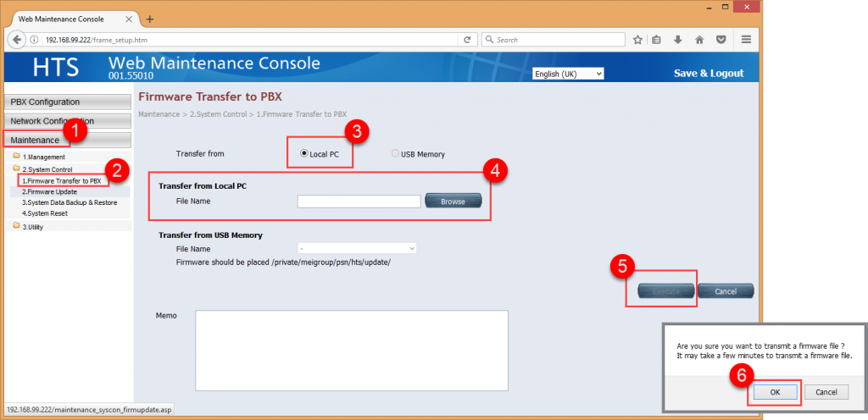Collapse 2.System Control tree node

click(x=47, y=169)
